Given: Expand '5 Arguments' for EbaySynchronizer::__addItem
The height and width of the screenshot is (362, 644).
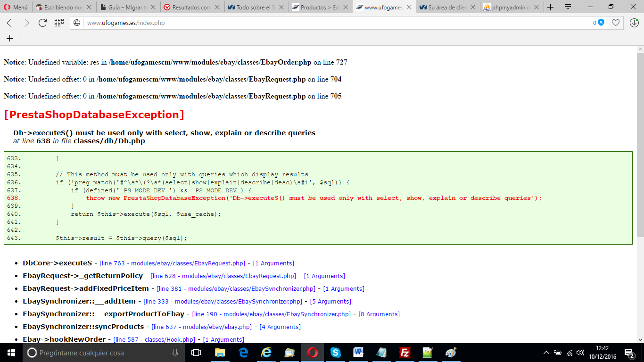Looking at the screenshot, I should [x=330, y=302].
